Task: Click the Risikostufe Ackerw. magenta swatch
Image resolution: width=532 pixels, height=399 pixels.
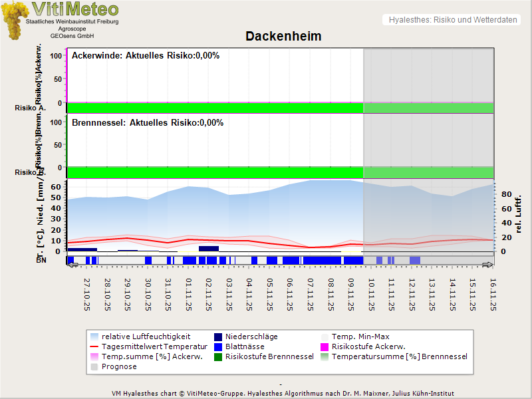Action: [325, 346]
